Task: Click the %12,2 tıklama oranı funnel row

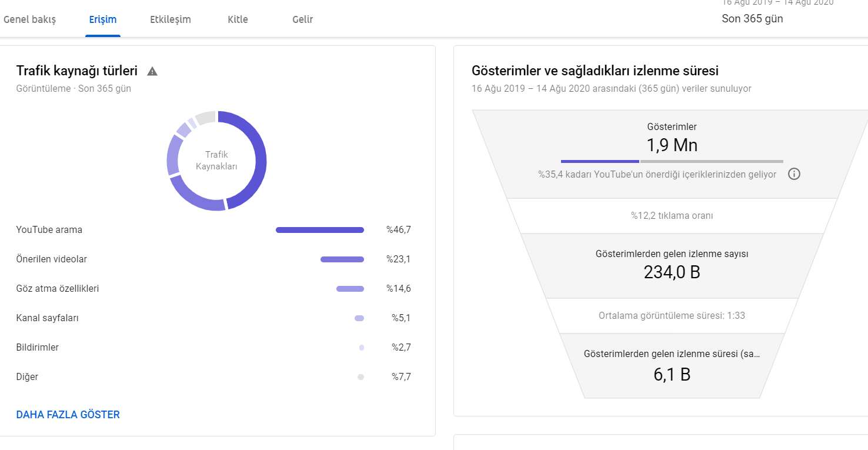Action: point(672,216)
